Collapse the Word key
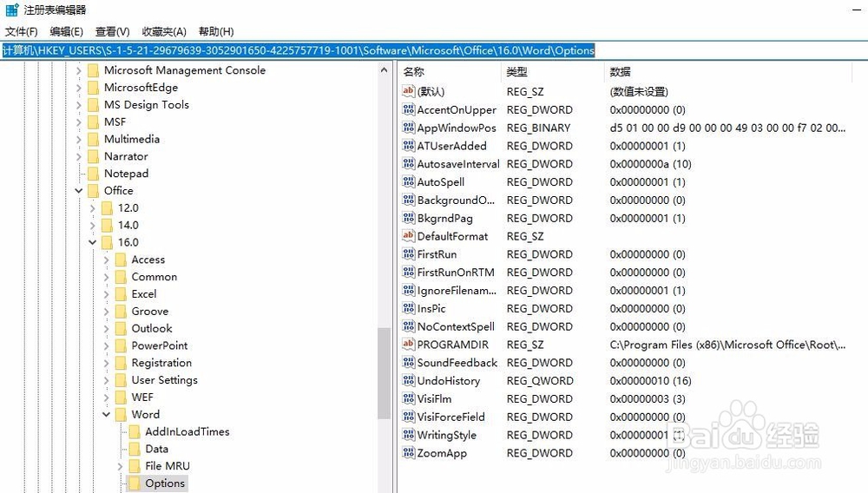This screenshot has width=868, height=493. pos(106,415)
